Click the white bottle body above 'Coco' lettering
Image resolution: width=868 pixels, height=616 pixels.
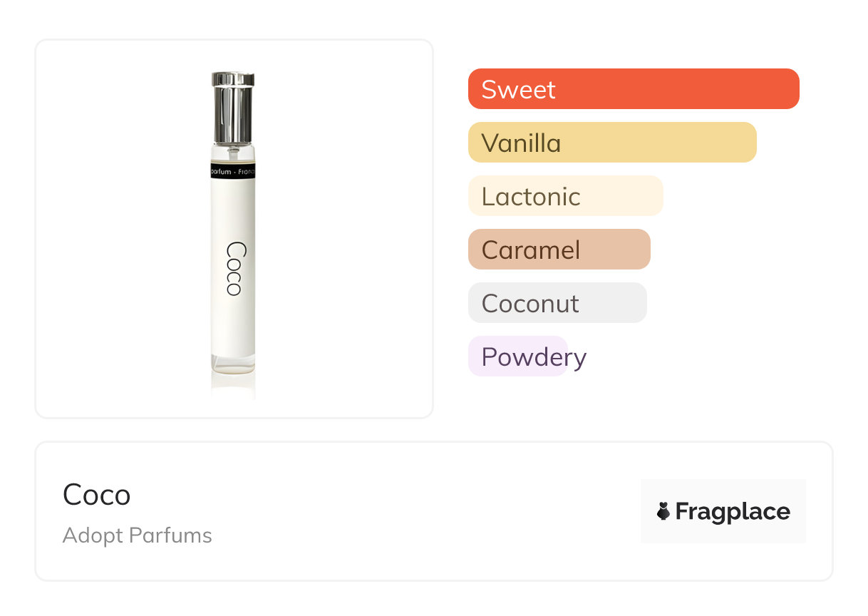click(x=233, y=210)
